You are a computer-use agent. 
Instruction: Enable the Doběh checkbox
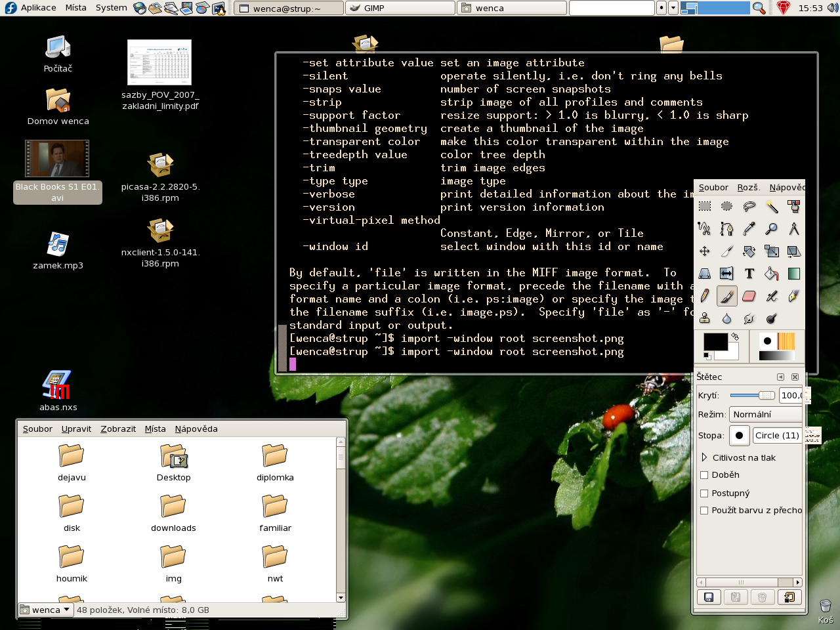[x=704, y=475]
